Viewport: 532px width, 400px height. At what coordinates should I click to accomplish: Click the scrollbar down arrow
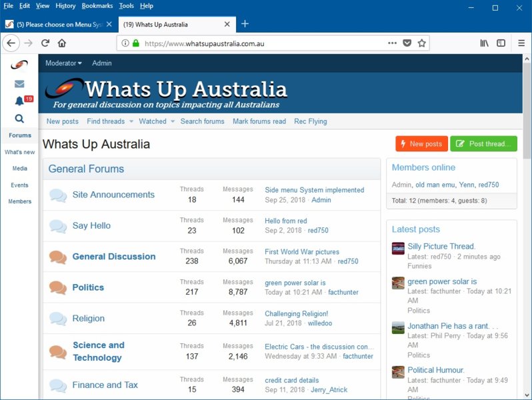click(527, 395)
